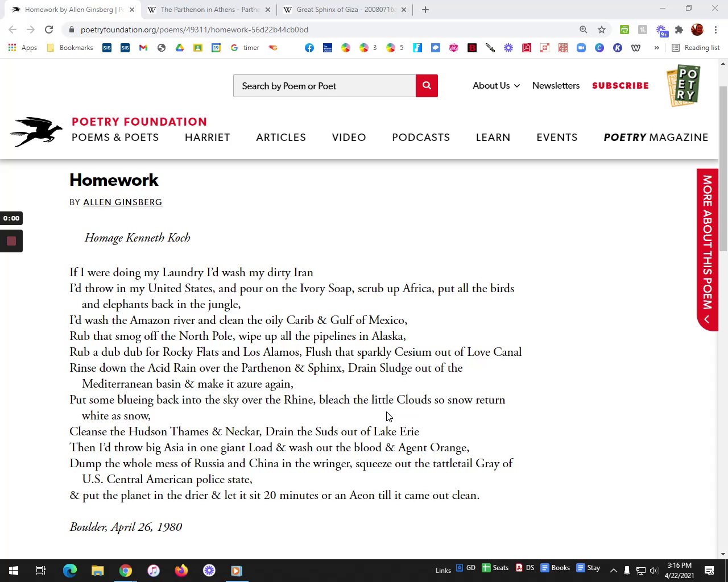Go to the Articles section

[x=281, y=138]
